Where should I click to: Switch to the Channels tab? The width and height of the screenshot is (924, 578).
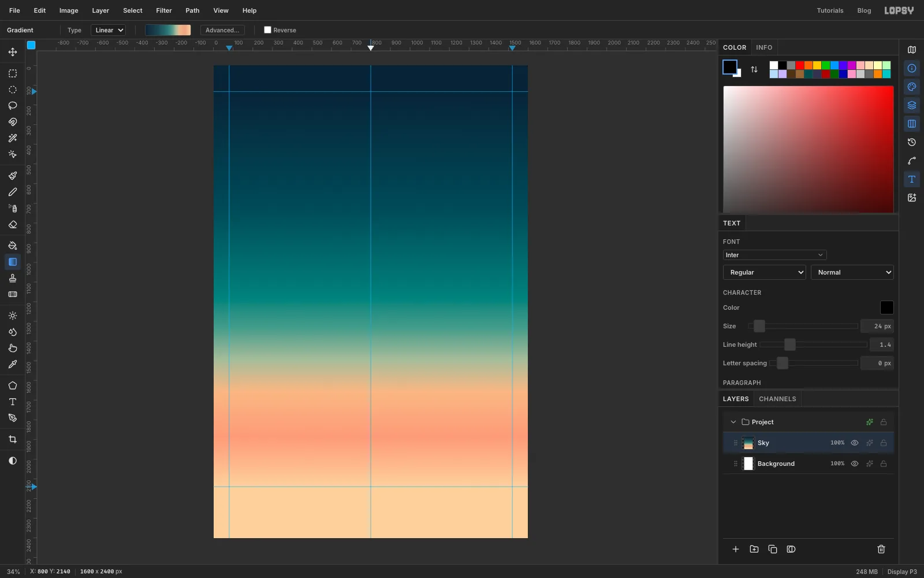pyautogui.click(x=777, y=399)
